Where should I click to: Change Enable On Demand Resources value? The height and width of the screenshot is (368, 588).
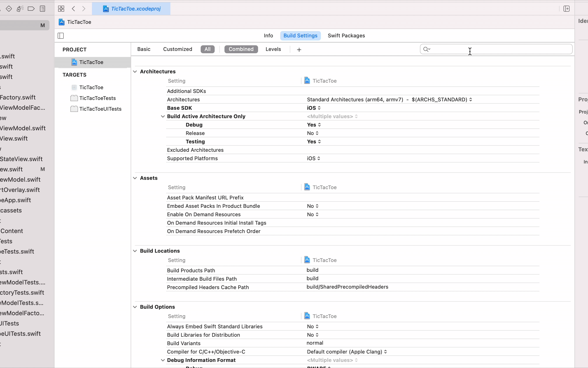[313, 214]
